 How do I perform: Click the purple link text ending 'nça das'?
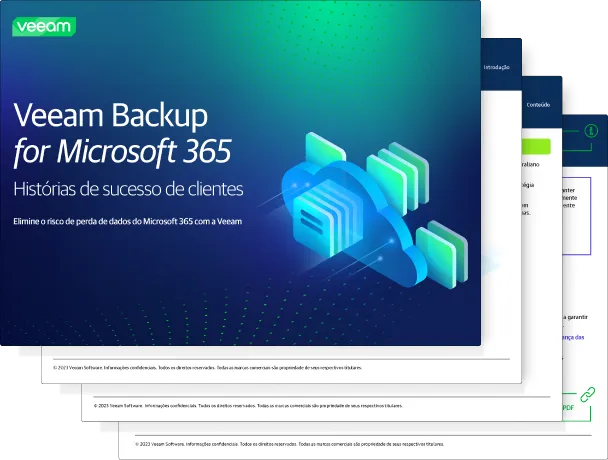573,337
